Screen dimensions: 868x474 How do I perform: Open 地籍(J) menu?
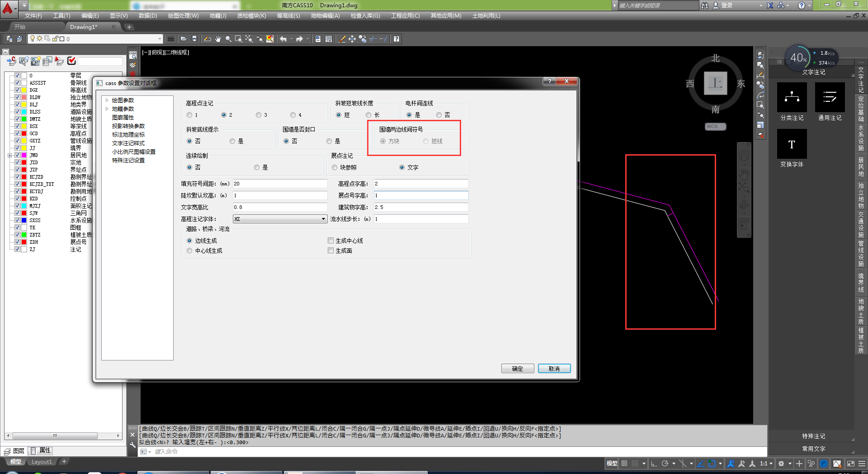coord(218,16)
